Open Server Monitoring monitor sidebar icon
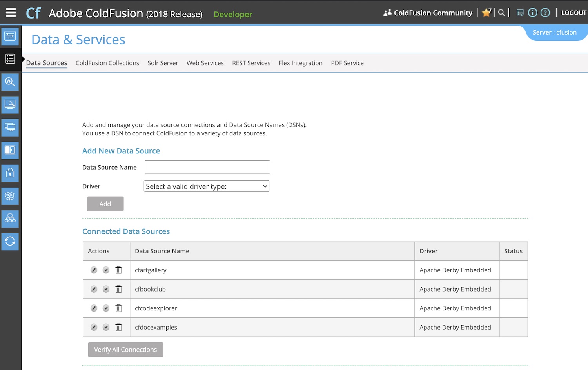588x370 pixels. pyautogui.click(x=10, y=104)
